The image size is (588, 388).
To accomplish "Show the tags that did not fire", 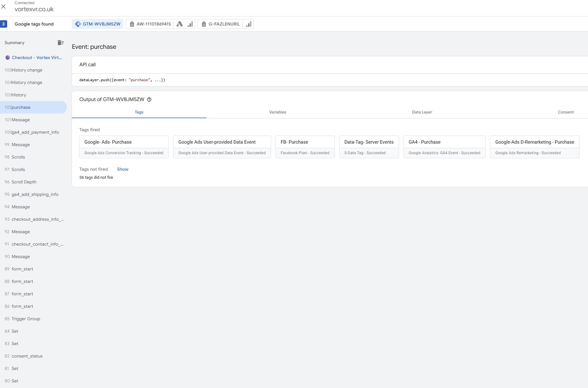I will (x=122, y=169).
